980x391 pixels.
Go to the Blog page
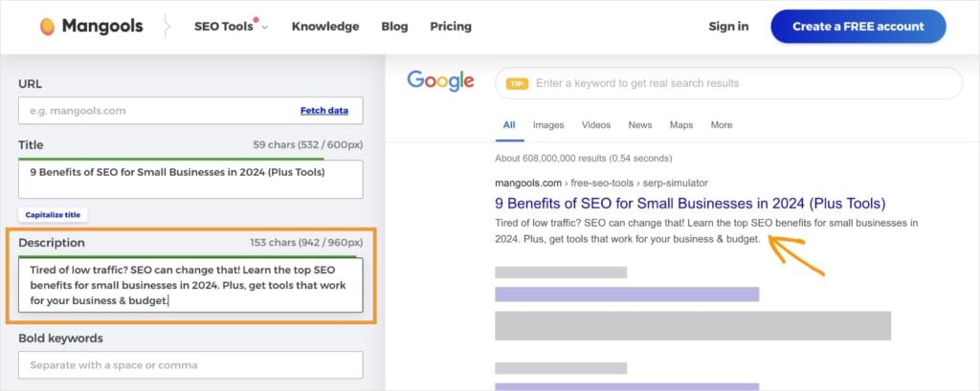[x=394, y=26]
